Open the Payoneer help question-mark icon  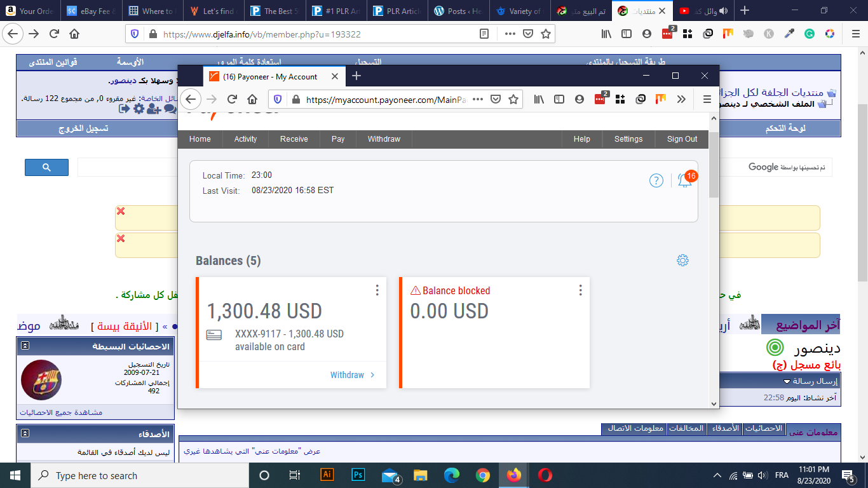656,180
